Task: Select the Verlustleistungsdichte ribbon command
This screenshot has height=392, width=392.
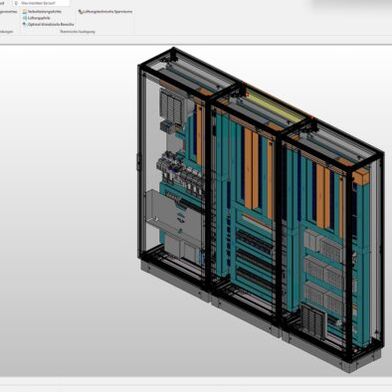Action: pos(42,11)
